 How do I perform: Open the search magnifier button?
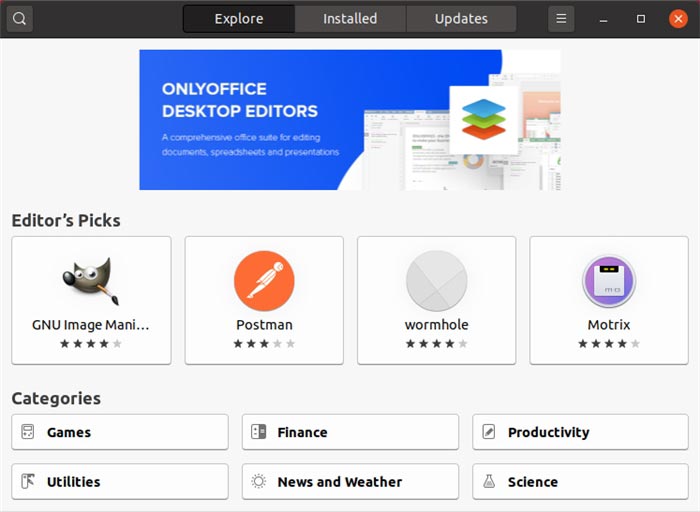click(x=19, y=19)
